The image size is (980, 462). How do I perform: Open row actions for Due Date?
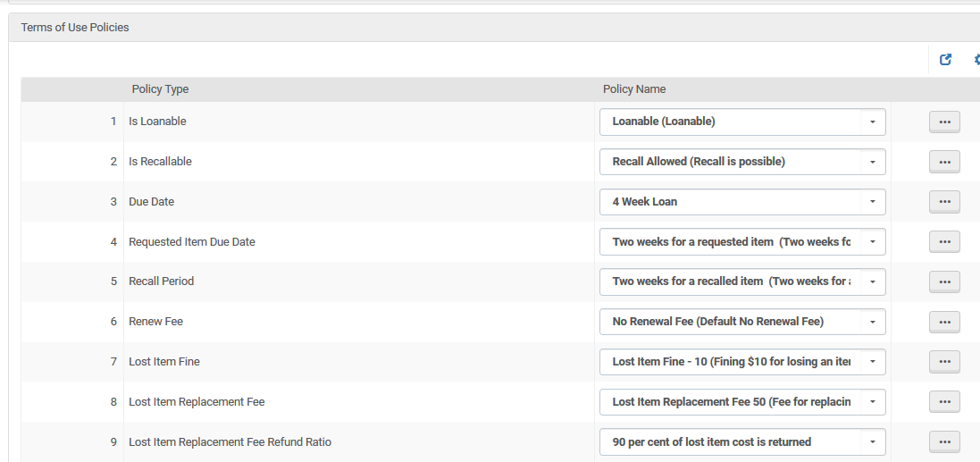coord(944,202)
